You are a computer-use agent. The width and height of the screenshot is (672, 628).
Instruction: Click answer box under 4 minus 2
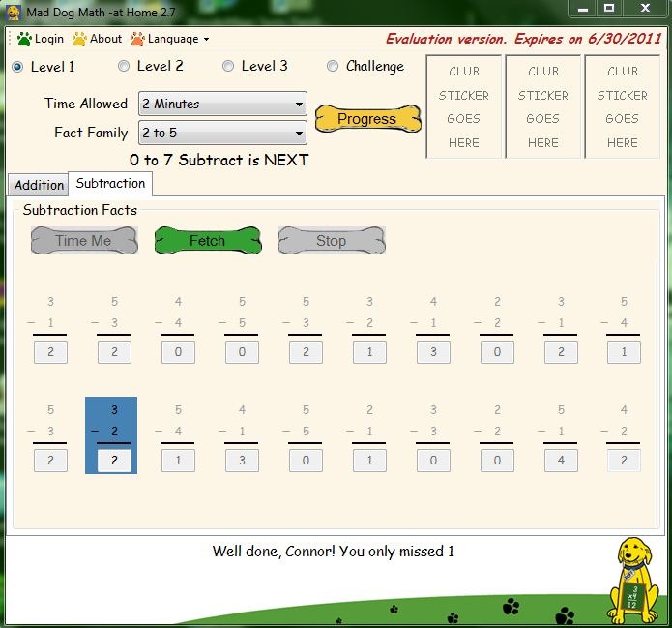click(x=624, y=461)
